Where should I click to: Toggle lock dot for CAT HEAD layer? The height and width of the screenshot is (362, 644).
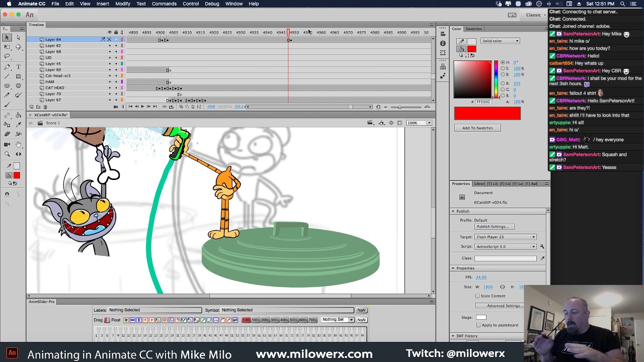click(x=116, y=88)
